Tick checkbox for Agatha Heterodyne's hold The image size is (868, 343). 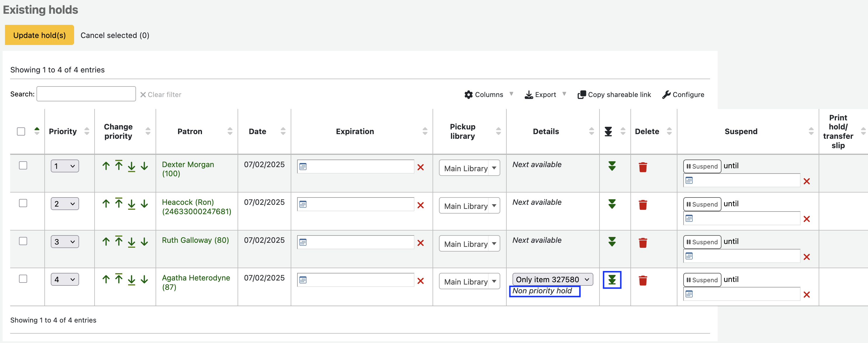click(23, 279)
